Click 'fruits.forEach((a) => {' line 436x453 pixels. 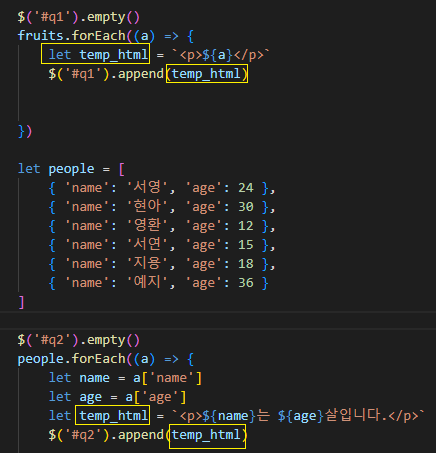pyautogui.click(x=106, y=36)
